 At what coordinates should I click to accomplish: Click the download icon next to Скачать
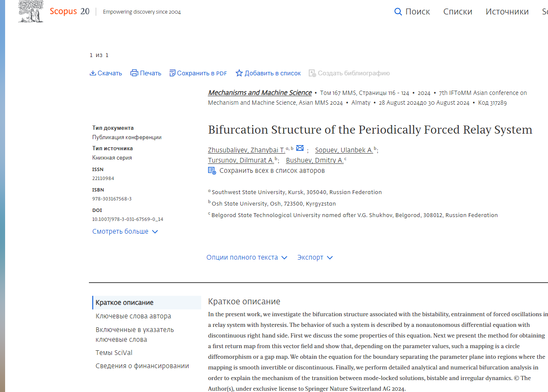[x=93, y=73]
